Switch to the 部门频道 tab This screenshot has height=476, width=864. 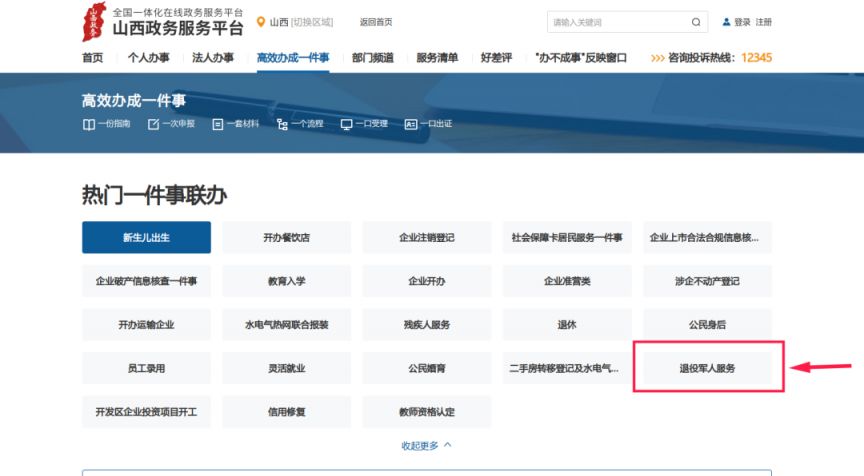coord(372,58)
